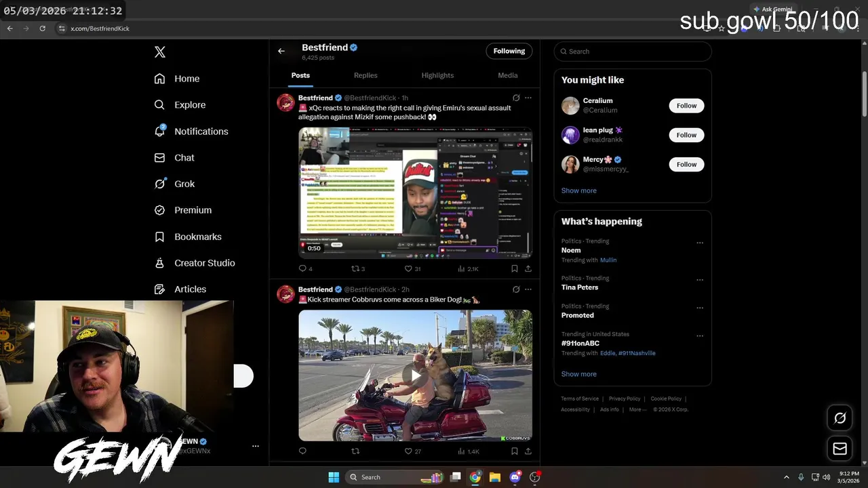Screen dimensions: 868x488
Task: Open the X logo home link
Action: [160, 52]
